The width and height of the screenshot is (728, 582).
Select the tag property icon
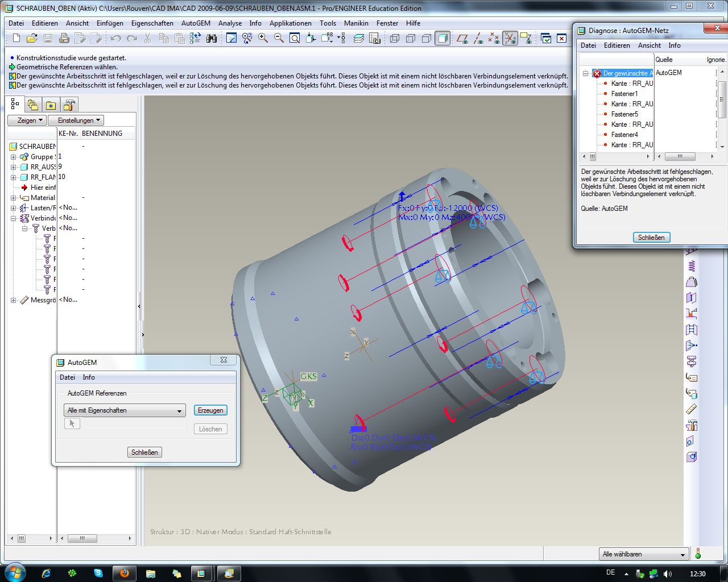pyautogui.click(x=692, y=377)
